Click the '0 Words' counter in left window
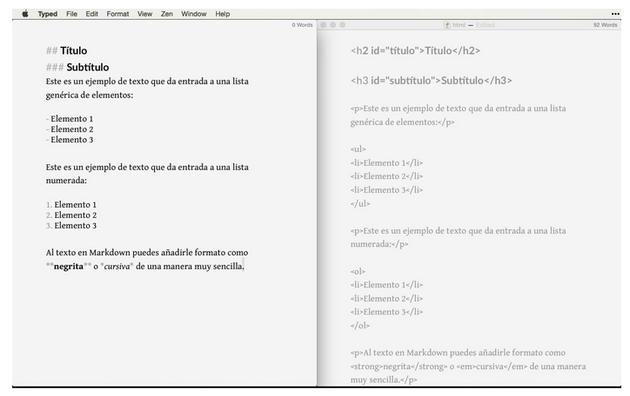Image resolution: width=630 pixels, height=396 pixels. coord(302,25)
